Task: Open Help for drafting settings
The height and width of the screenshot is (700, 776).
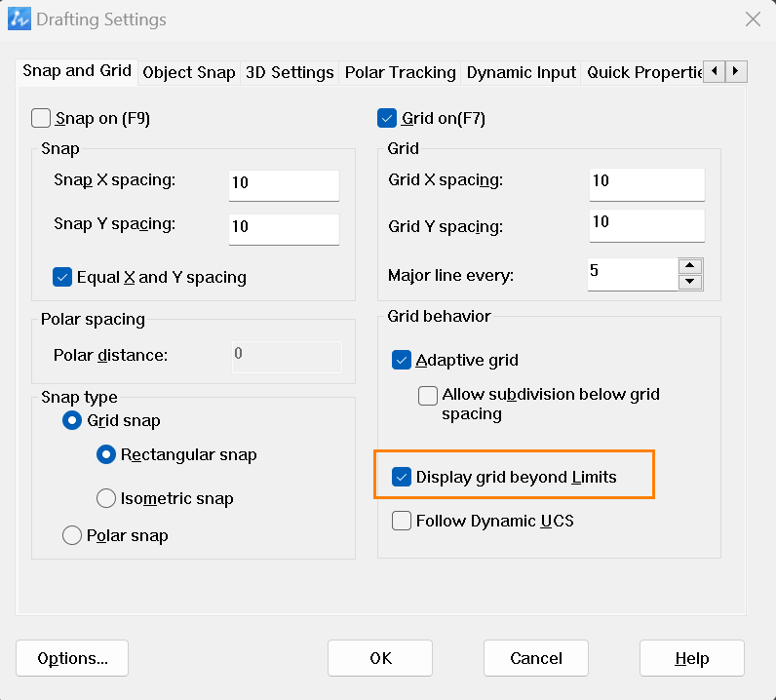Action: [x=692, y=658]
